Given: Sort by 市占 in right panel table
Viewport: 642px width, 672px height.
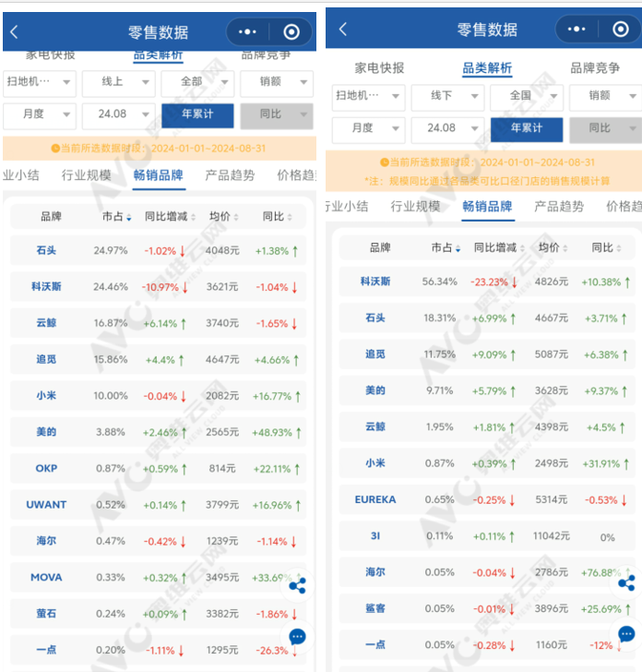Looking at the screenshot, I should point(446,247).
